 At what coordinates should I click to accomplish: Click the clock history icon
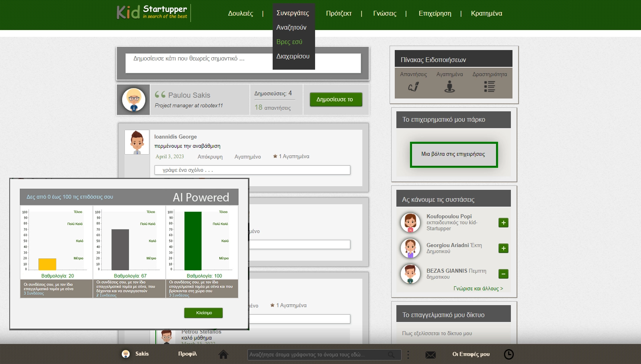[508, 354]
